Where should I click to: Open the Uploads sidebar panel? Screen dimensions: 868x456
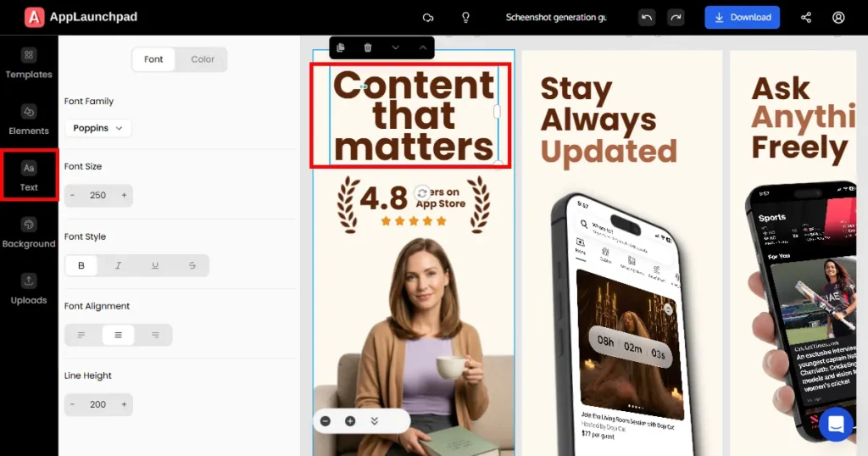coord(29,289)
